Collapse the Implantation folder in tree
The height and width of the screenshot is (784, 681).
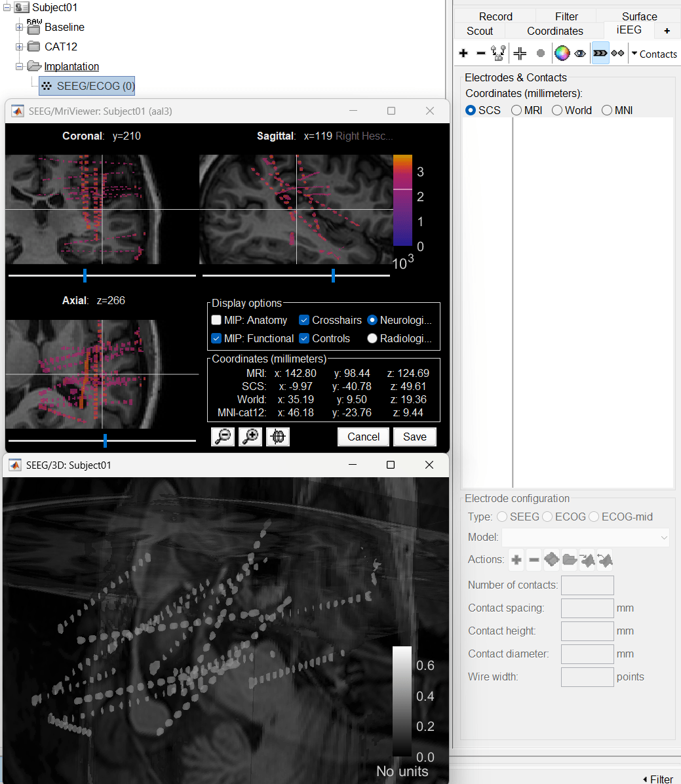click(x=20, y=66)
